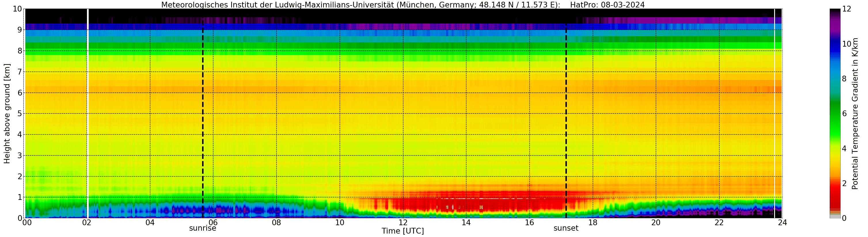Viewport: 868px width, 237px height.
Task: Click the plot title naming the Meteorologisches Institut
Action: (403, 5)
